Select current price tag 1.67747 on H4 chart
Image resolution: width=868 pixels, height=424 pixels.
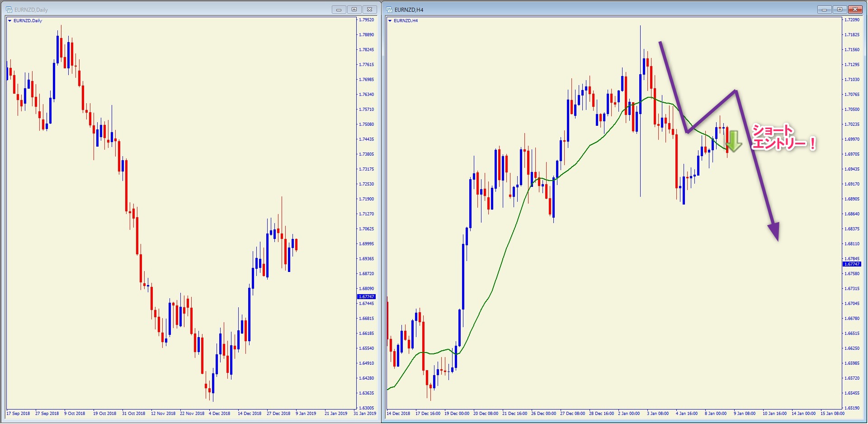coord(852,264)
